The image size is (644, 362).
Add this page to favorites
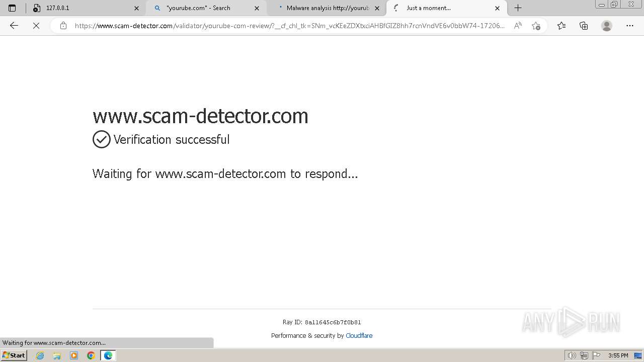536,26
